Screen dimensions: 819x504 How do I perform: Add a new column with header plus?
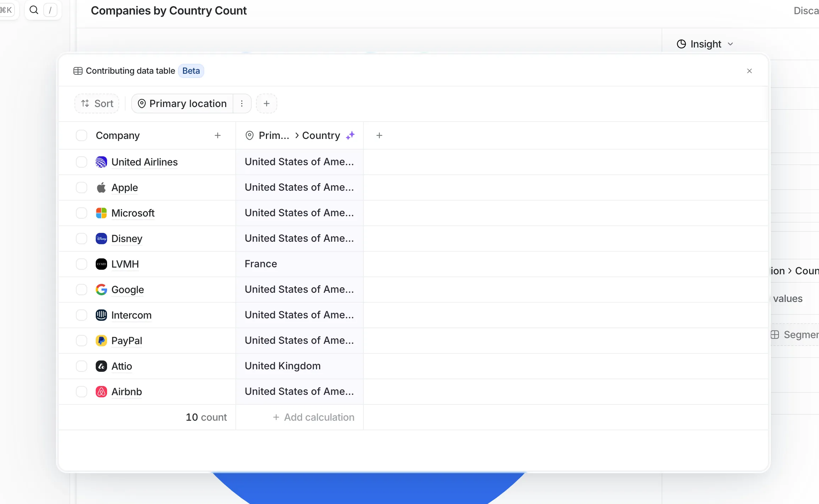point(379,135)
